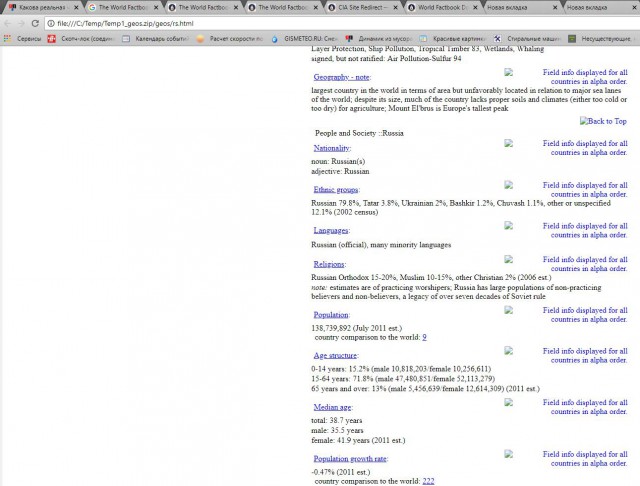This screenshot has width=640, height=486.
Task: Open the Population growth rate link
Action: (x=350, y=459)
